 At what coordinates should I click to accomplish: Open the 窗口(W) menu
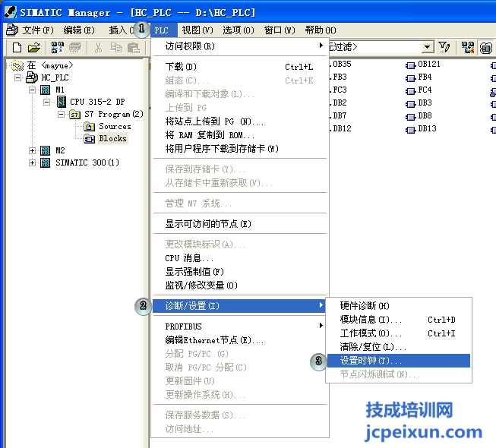pos(280,30)
